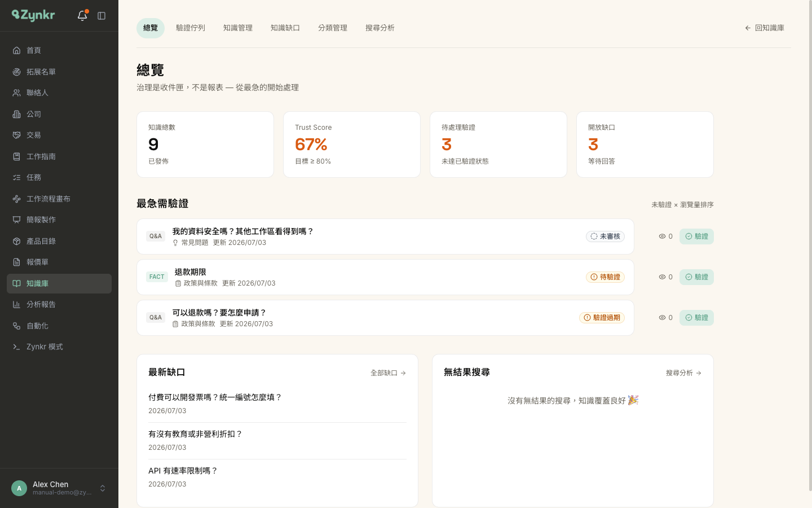This screenshot has width=812, height=508.
Task: Open 報價單 in sidebar
Action: (x=59, y=262)
